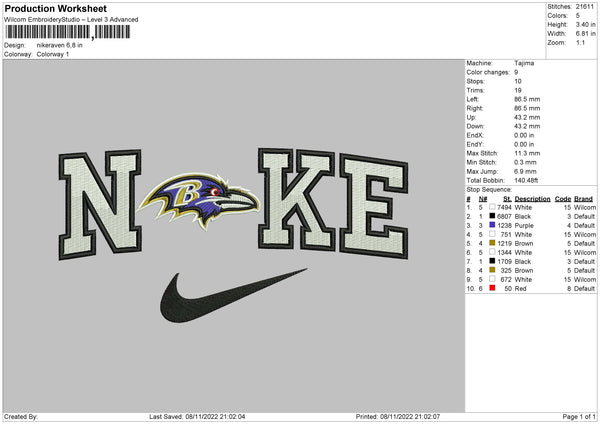The width and height of the screenshot is (600, 424).
Task: Click the Description column header
Action: 532,199
